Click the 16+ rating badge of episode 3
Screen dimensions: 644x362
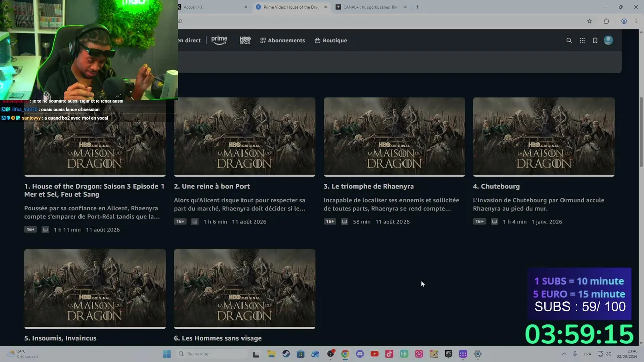[330, 222]
